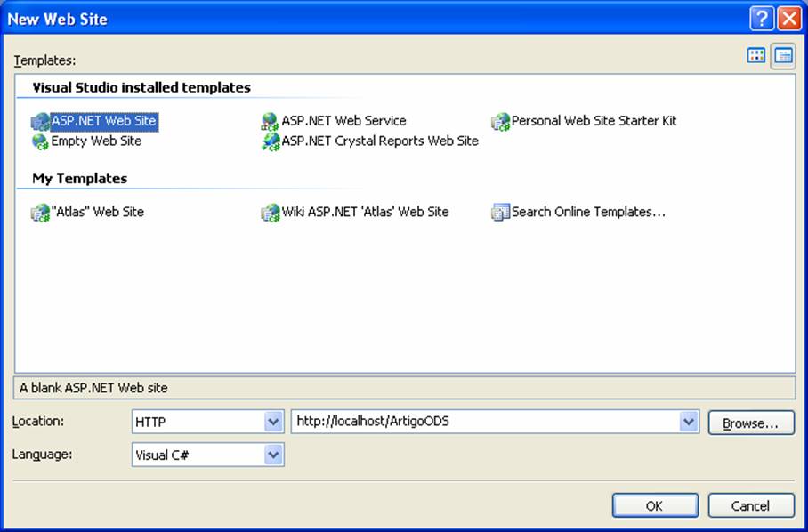Viewport: 808px width, 532px height.
Task: Choose the "Atlas" Web Site template icon
Action: (x=40, y=213)
